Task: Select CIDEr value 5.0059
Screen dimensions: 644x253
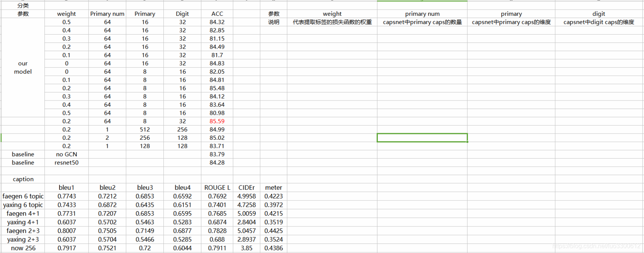Action: click(247, 213)
